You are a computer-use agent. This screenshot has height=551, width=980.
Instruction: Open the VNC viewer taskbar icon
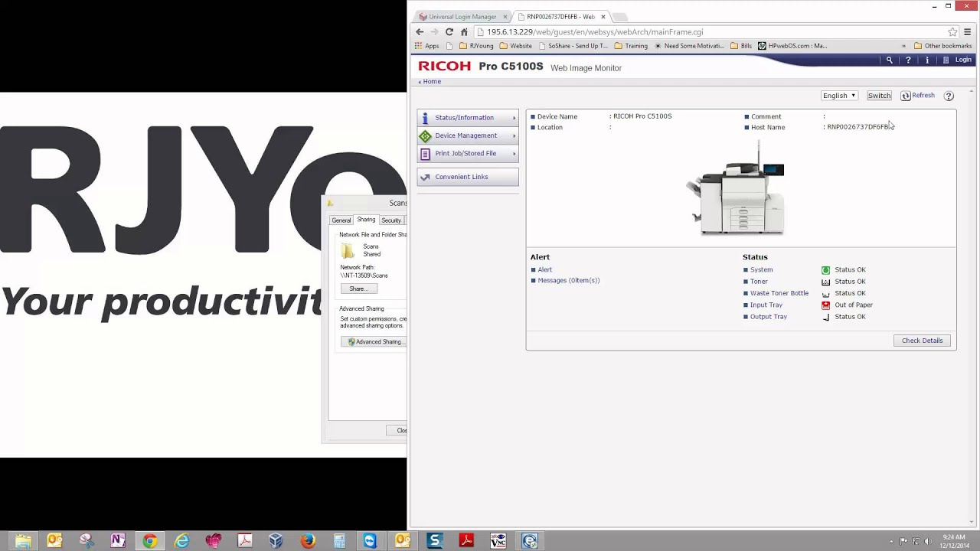click(x=498, y=541)
